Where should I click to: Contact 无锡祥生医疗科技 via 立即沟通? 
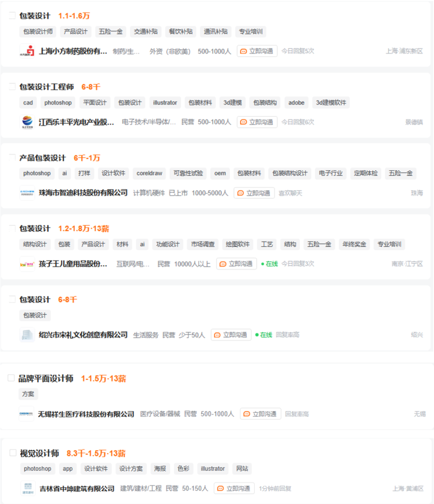(261, 414)
